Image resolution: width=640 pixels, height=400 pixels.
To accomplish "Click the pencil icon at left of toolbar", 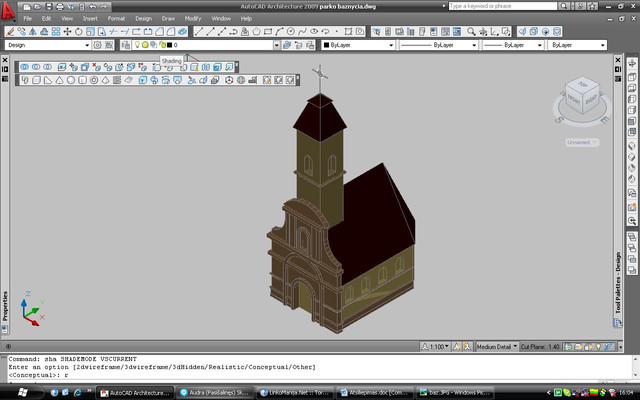I will coord(10,31).
